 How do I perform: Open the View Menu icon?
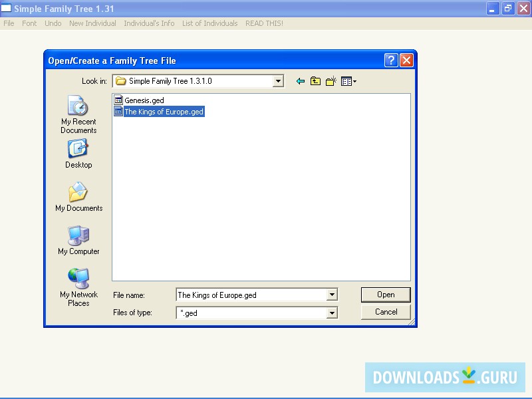(x=346, y=80)
